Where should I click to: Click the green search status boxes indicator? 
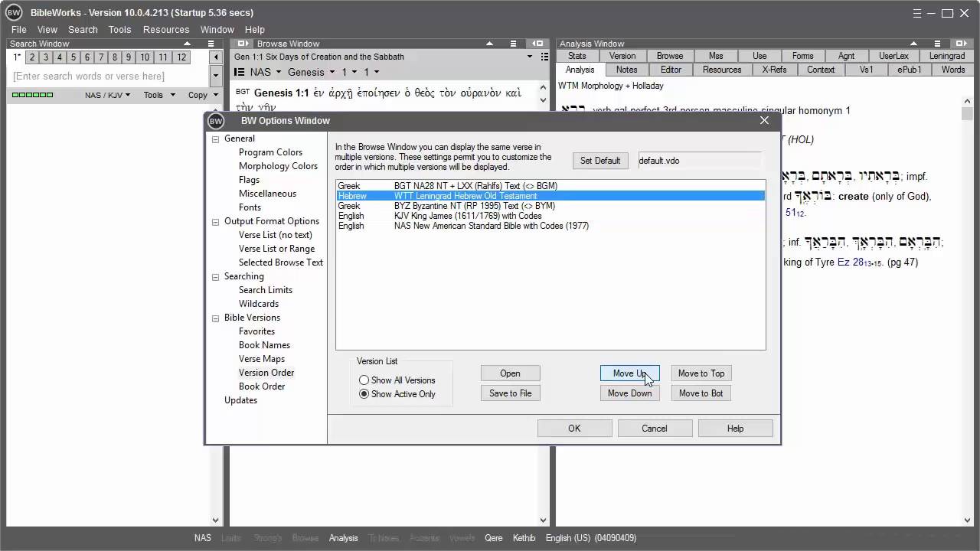coord(32,95)
